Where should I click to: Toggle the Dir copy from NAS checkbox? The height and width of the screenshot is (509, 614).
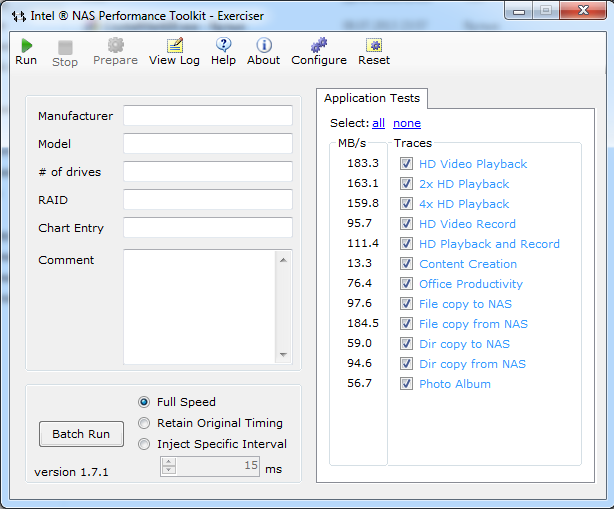(406, 363)
